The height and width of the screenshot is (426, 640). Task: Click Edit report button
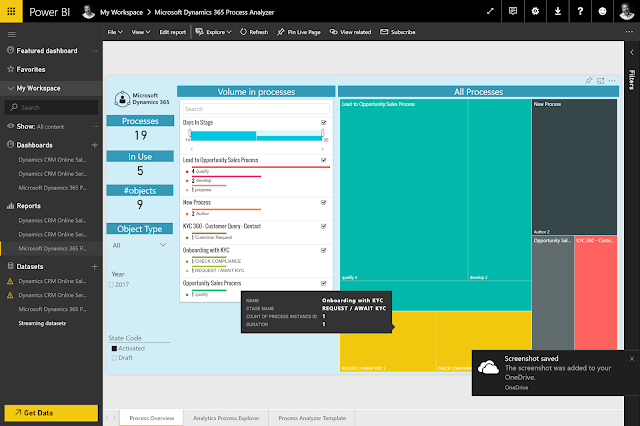tap(172, 32)
